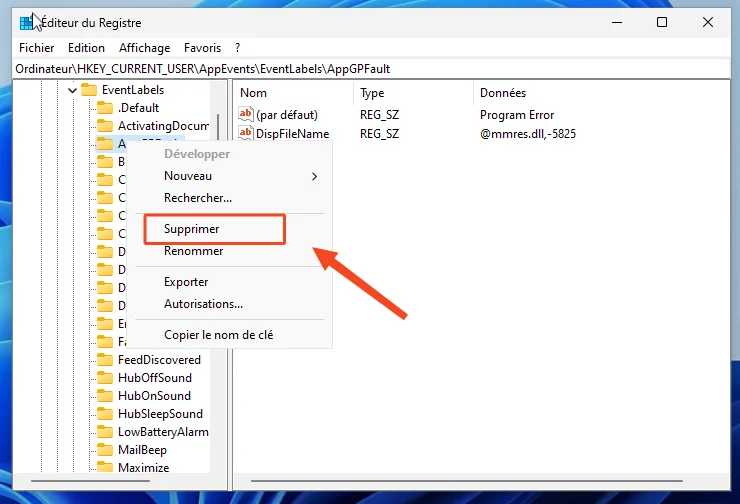Maximize the Registry Editor window
Viewport: 740px width, 504px height.
click(662, 22)
